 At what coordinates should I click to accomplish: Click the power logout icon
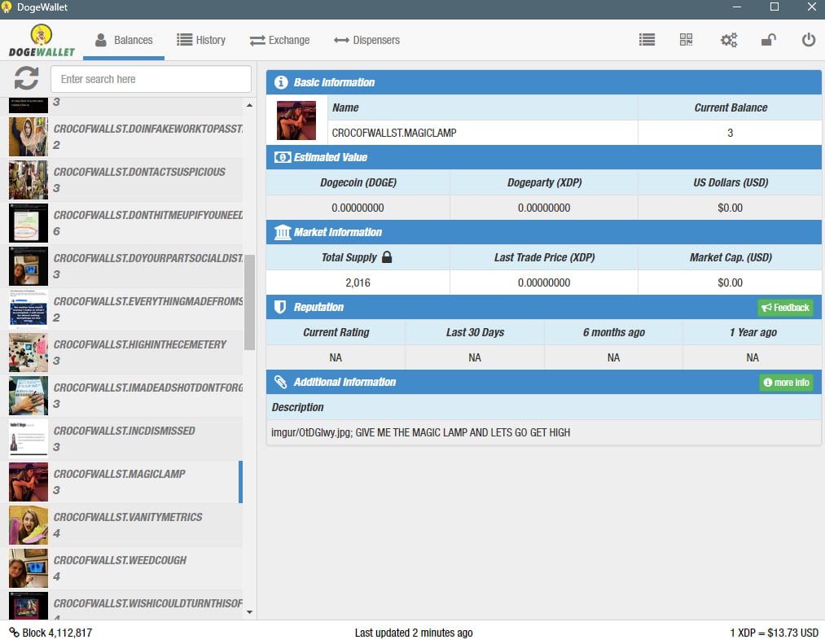pos(808,39)
